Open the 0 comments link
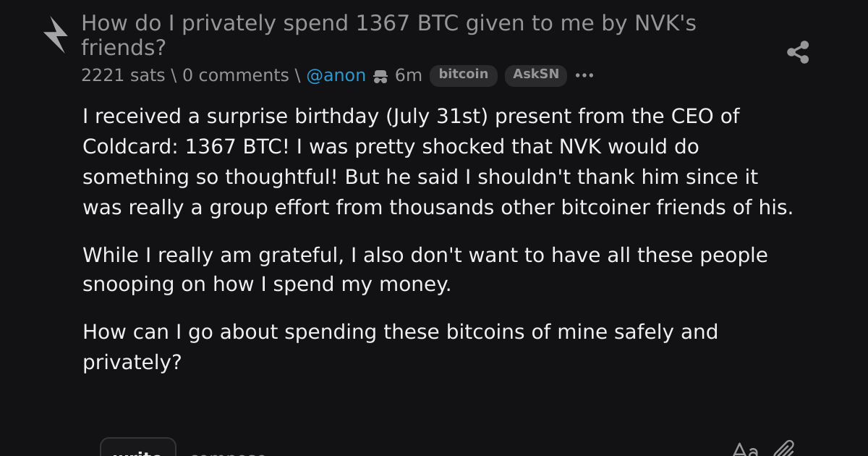868x456 pixels. [x=235, y=75]
